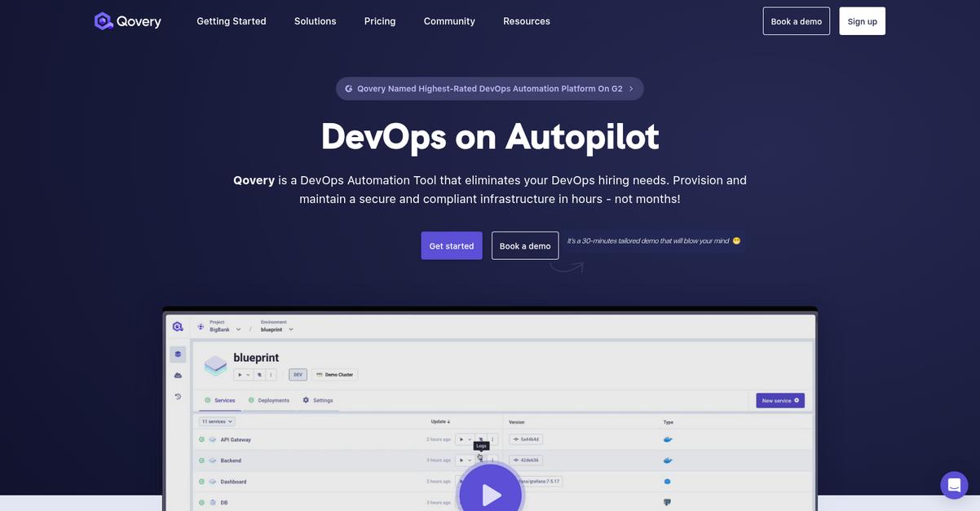Open the Getting Started menu
This screenshot has height=511, width=980.
(232, 21)
